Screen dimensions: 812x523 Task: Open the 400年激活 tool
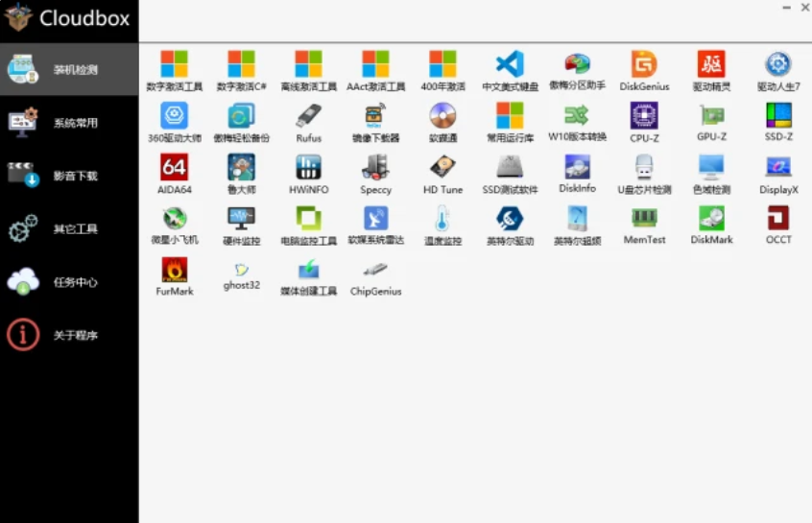tap(442, 71)
